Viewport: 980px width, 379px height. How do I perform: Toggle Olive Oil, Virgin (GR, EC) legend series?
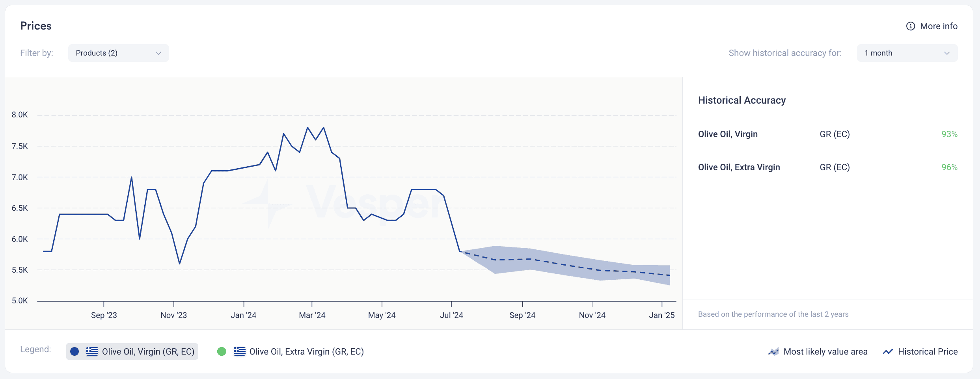pos(132,351)
